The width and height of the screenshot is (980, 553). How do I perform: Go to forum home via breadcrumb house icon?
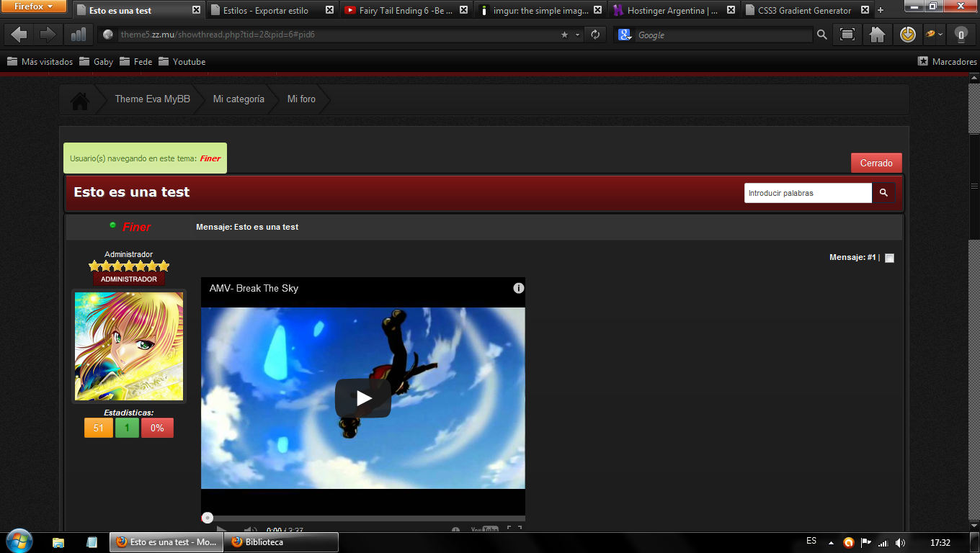pos(79,99)
